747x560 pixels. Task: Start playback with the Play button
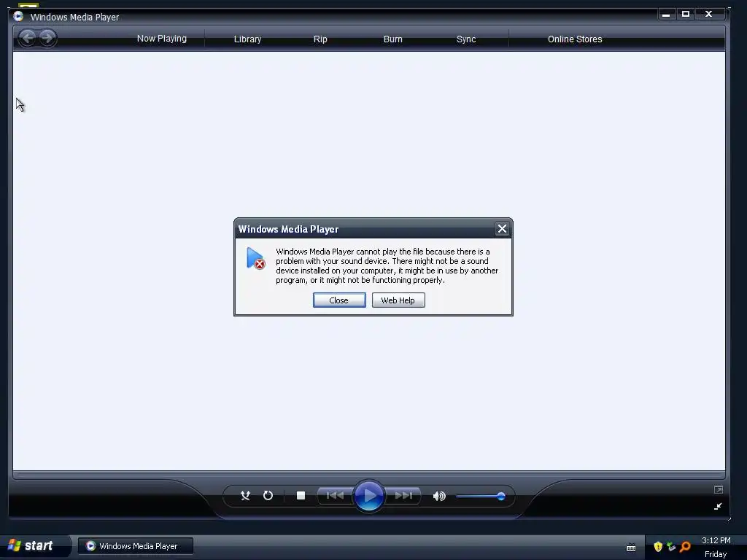[369, 496]
